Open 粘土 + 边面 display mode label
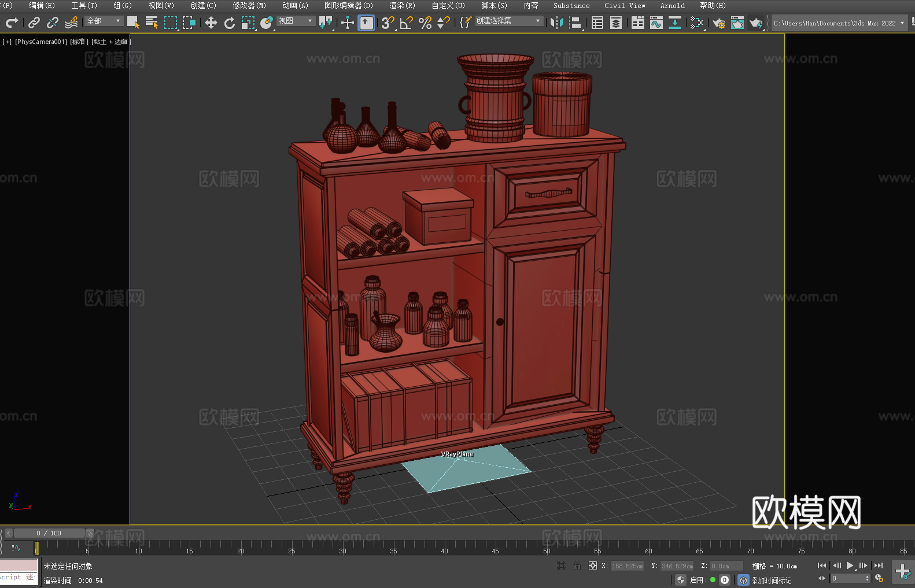Image resolution: width=915 pixels, height=588 pixels. tap(110, 42)
